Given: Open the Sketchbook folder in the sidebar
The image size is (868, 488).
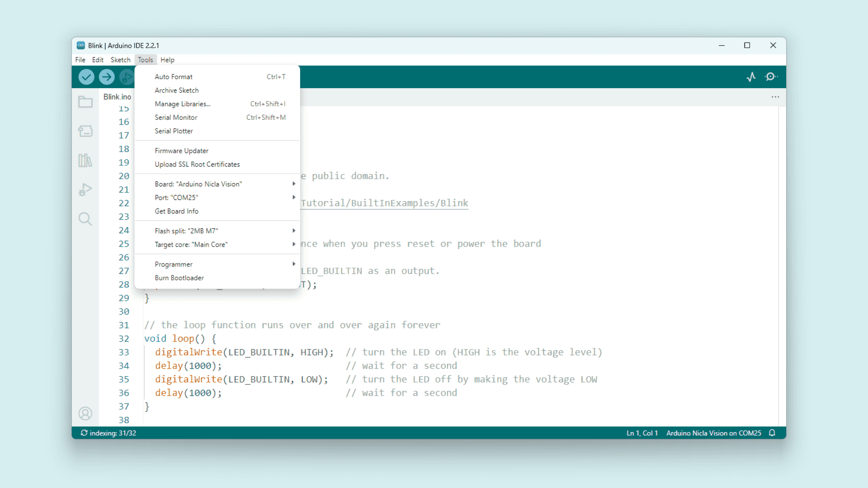Looking at the screenshot, I should [85, 102].
